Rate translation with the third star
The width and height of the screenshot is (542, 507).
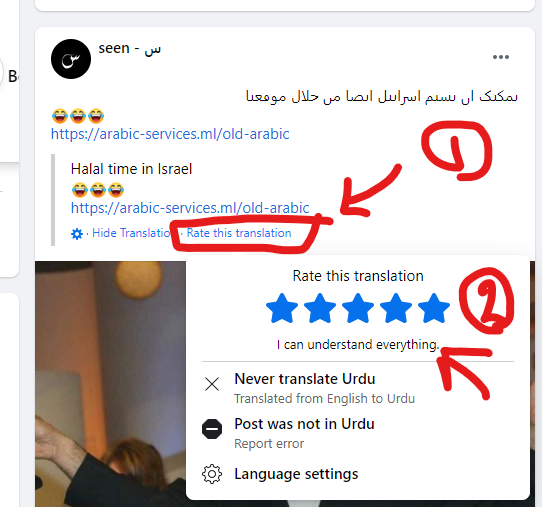coord(358,308)
